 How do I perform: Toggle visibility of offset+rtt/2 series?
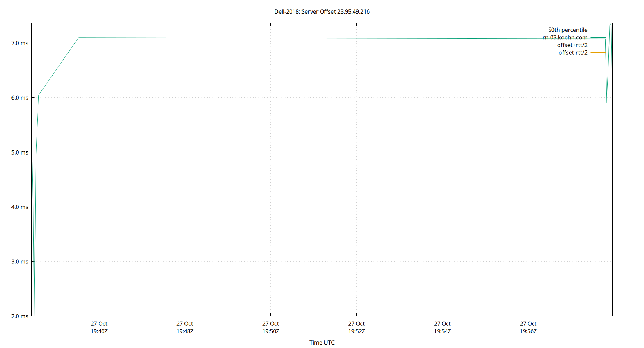click(572, 45)
